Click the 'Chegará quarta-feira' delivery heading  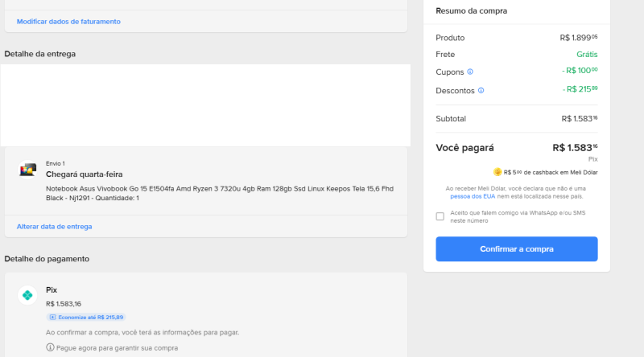(x=85, y=174)
